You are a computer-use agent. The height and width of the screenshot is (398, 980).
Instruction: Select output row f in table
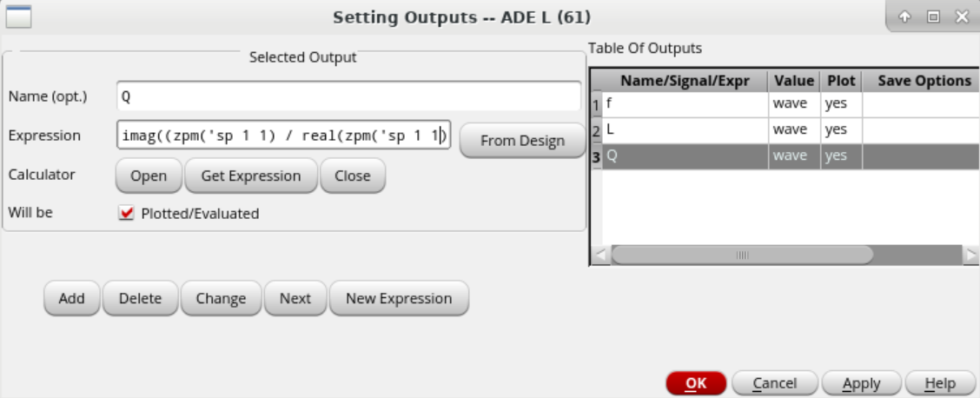coord(682,104)
